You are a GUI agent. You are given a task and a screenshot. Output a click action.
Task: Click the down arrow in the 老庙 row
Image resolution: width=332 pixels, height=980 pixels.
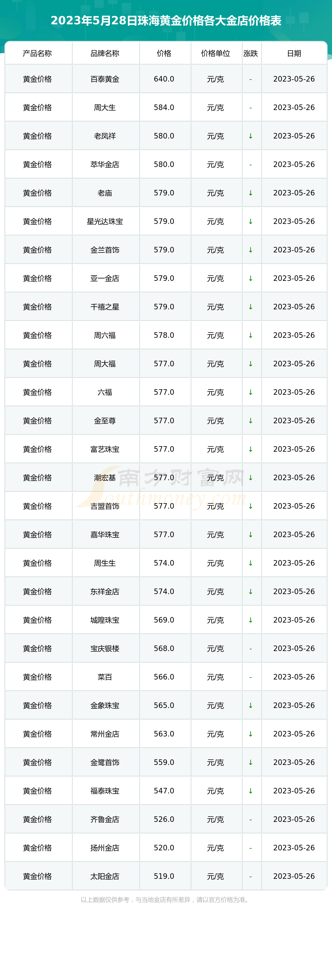click(x=251, y=193)
